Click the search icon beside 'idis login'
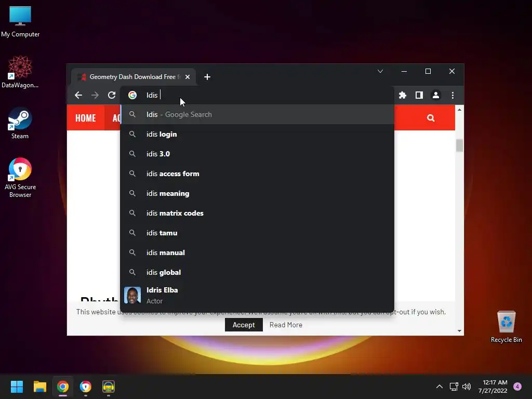The width and height of the screenshot is (532, 399). click(x=132, y=135)
